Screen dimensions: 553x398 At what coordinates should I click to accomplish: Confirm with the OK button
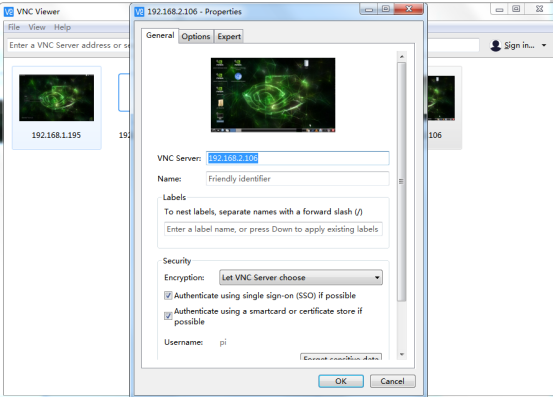[341, 381]
